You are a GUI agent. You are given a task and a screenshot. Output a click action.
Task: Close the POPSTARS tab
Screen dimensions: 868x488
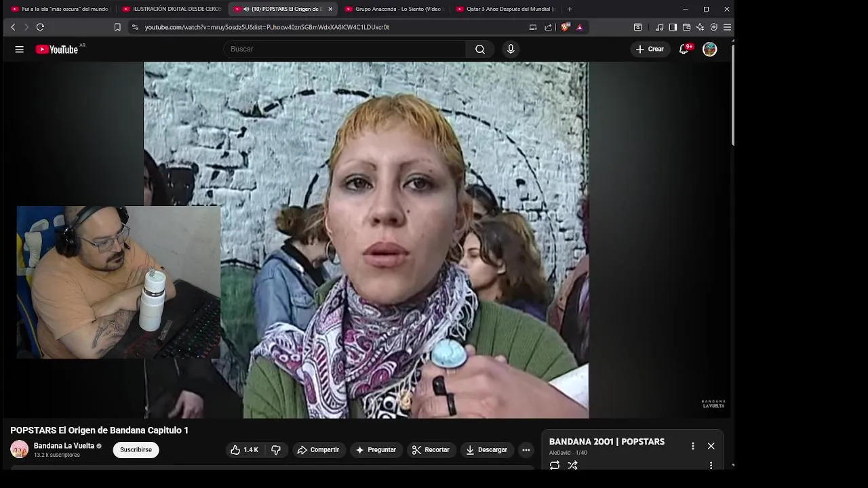coord(330,9)
